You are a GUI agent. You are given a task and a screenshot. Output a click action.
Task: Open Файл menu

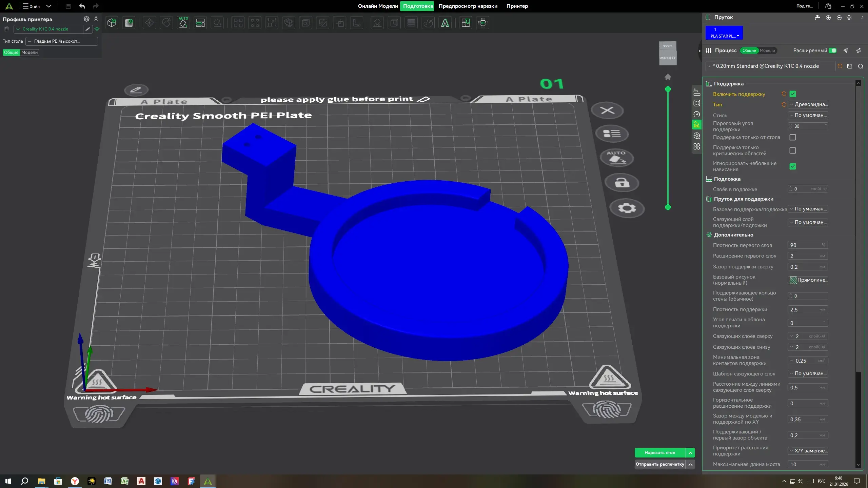[31, 6]
